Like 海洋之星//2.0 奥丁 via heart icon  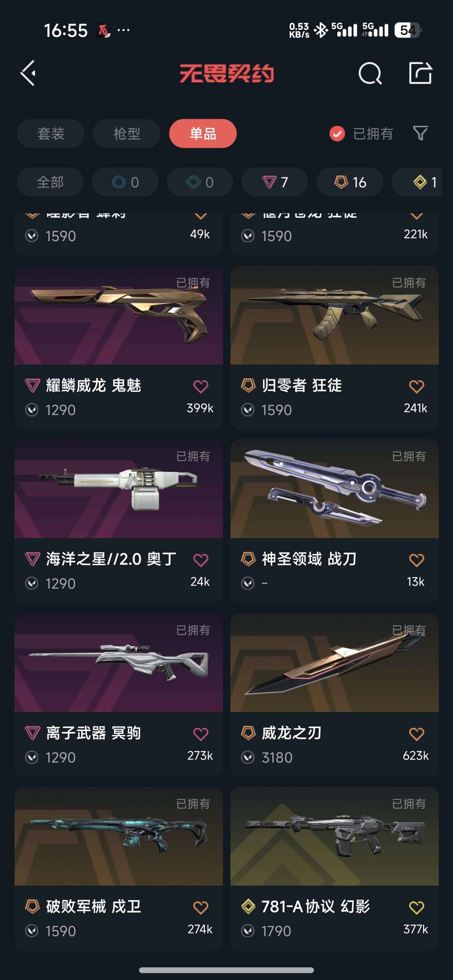[200, 560]
